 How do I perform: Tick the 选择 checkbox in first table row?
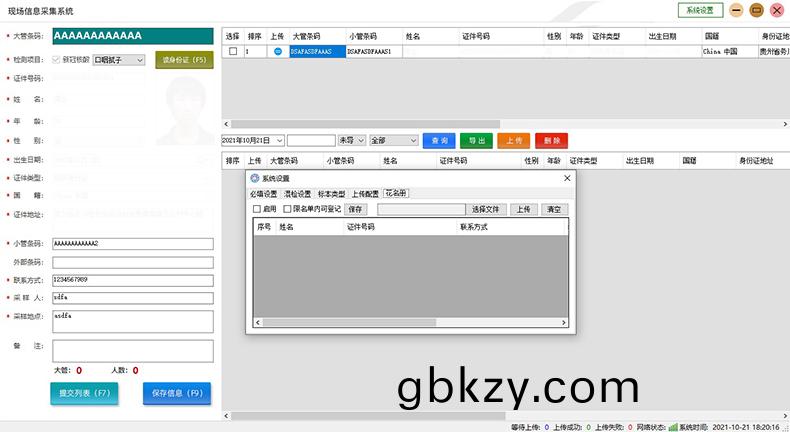tap(233, 51)
